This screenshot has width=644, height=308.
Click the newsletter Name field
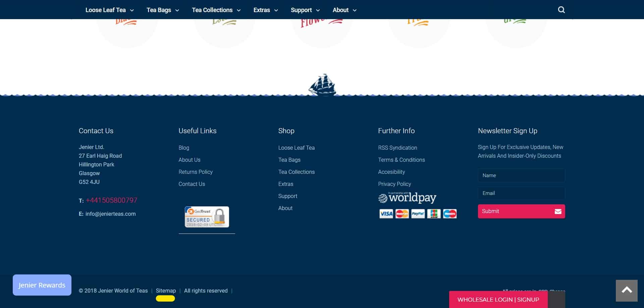click(x=521, y=175)
